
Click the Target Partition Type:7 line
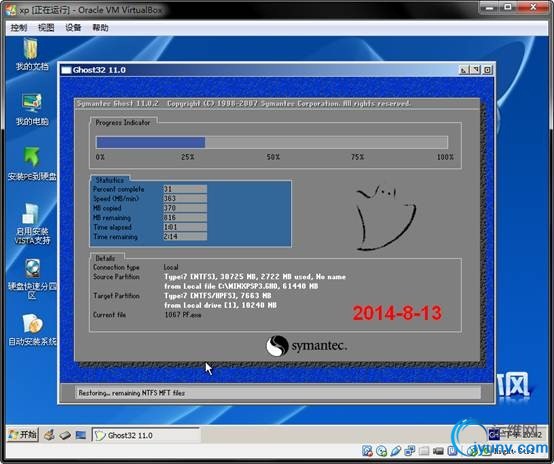[x=218, y=296]
